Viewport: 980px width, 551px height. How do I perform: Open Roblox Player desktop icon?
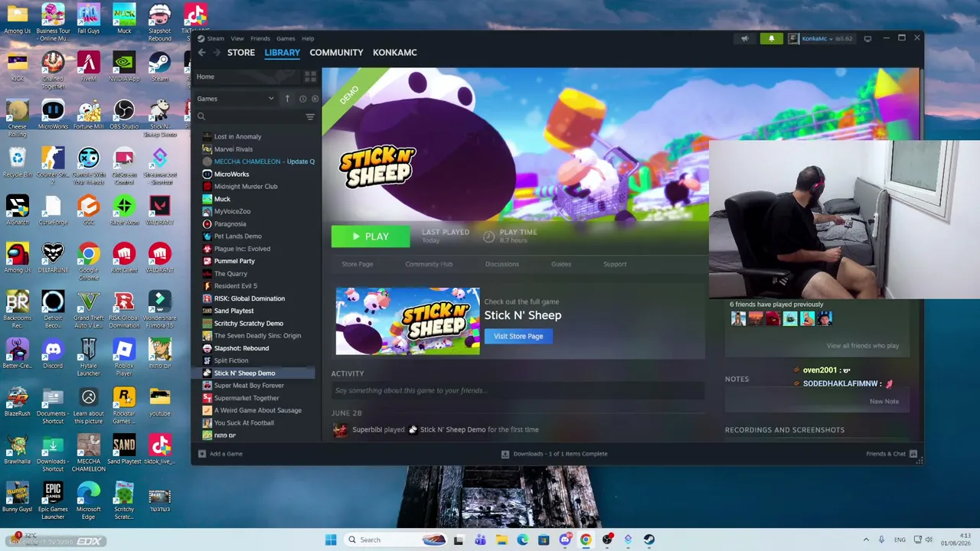point(124,357)
